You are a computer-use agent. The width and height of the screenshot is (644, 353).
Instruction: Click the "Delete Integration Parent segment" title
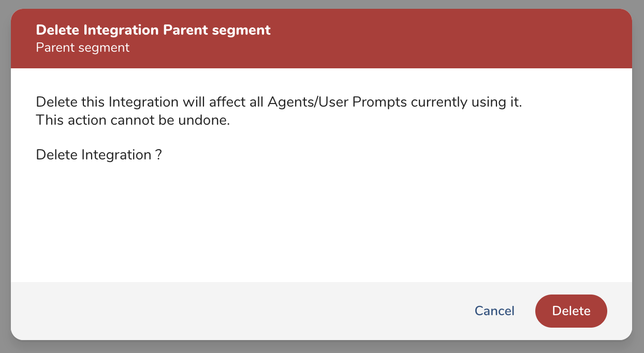pos(153,30)
